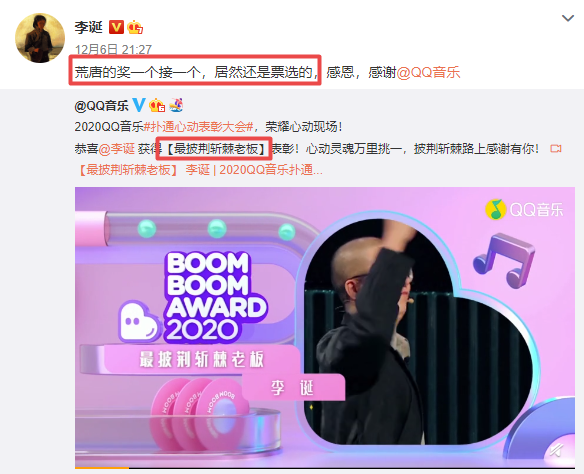Open the orange @QQ音乐 mention in post

(428, 72)
